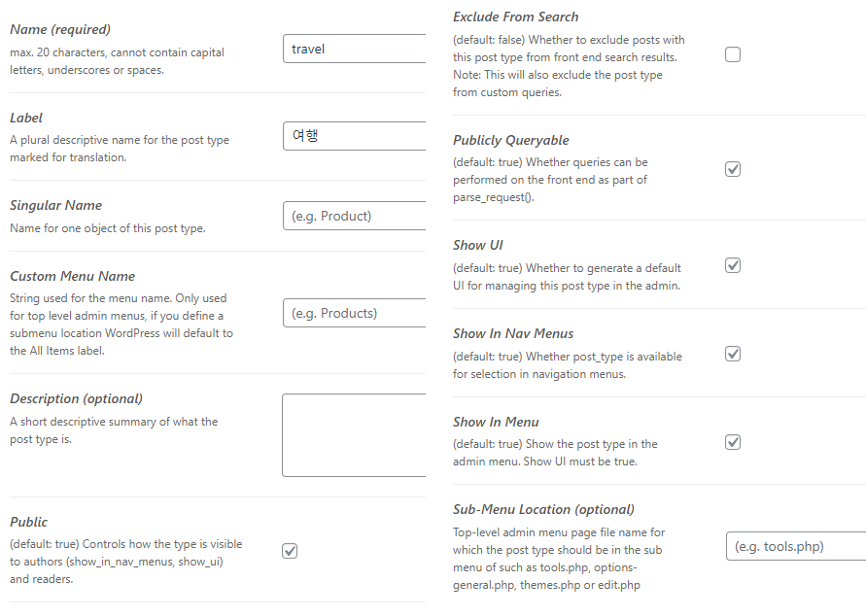Click the 'Show In Nav Menus' heading label
Screen dimensions: 866x616
(513, 333)
